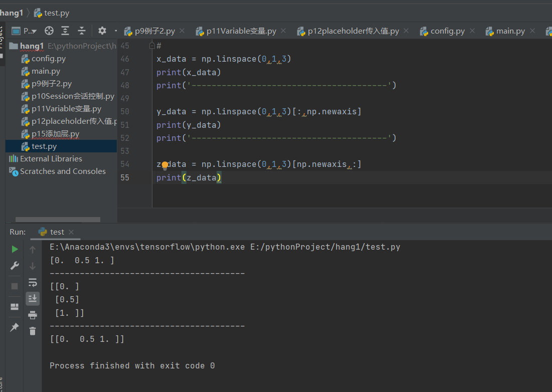Click Collapse All icon in Project toolbar

click(81, 31)
